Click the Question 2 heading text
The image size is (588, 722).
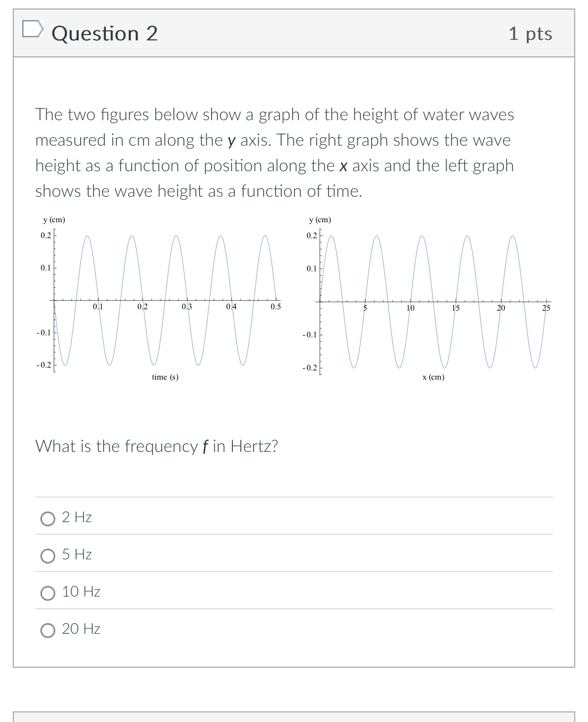(104, 33)
